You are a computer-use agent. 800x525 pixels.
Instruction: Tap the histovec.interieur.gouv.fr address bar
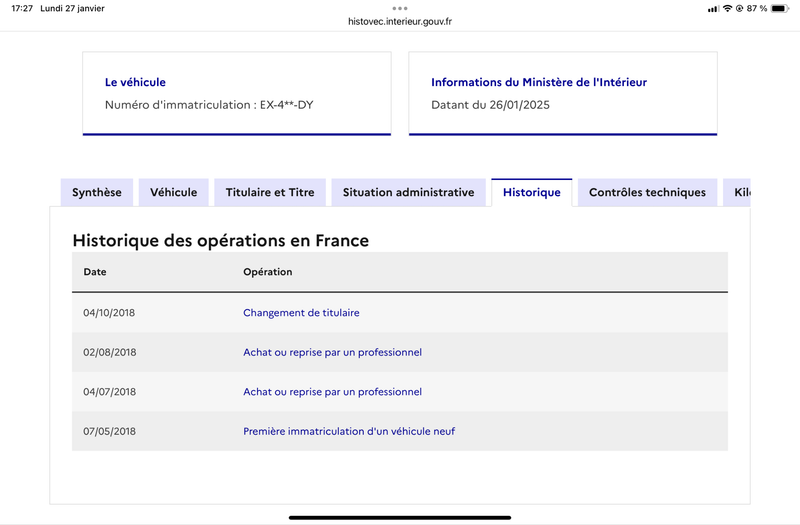[400, 21]
